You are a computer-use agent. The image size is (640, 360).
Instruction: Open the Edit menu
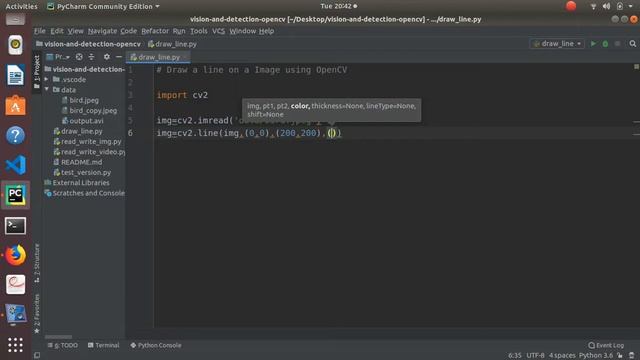pyautogui.click(x=57, y=31)
